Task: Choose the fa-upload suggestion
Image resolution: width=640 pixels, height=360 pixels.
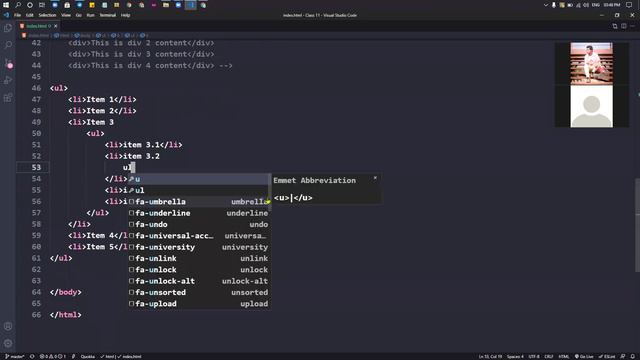Action: pos(198,304)
